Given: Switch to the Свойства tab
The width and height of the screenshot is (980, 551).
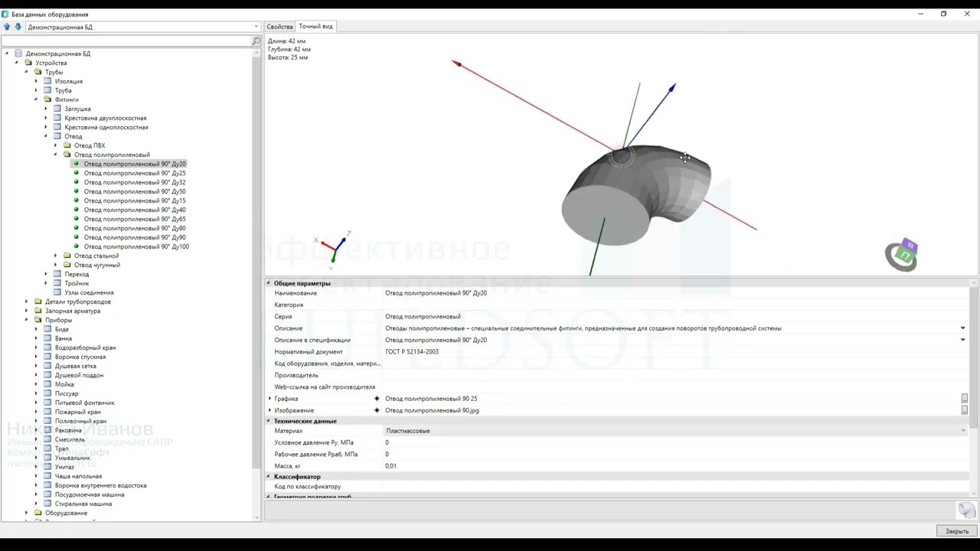Looking at the screenshot, I should coord(279,27).
